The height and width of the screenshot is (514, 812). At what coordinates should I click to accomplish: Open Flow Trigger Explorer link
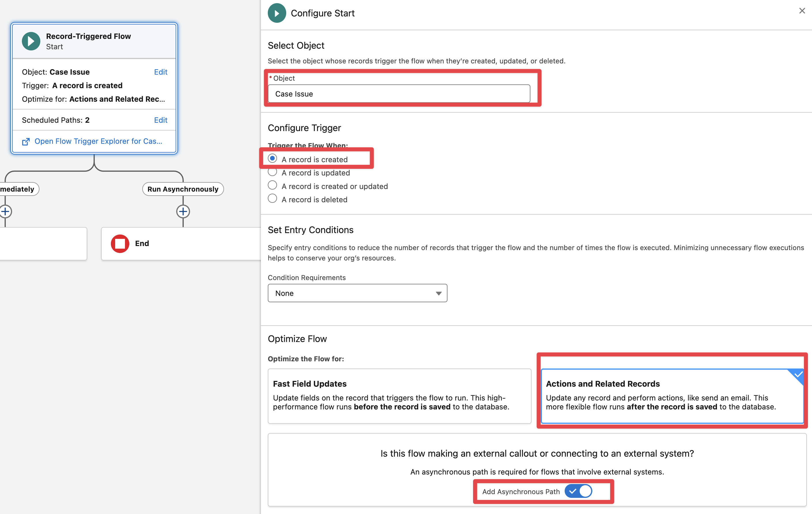pos(98,141)
